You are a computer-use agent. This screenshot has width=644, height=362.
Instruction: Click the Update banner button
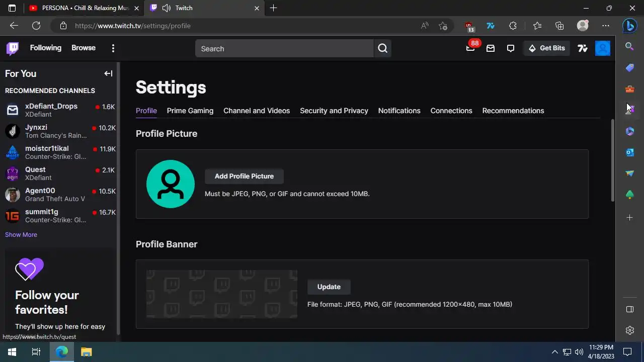329,287
